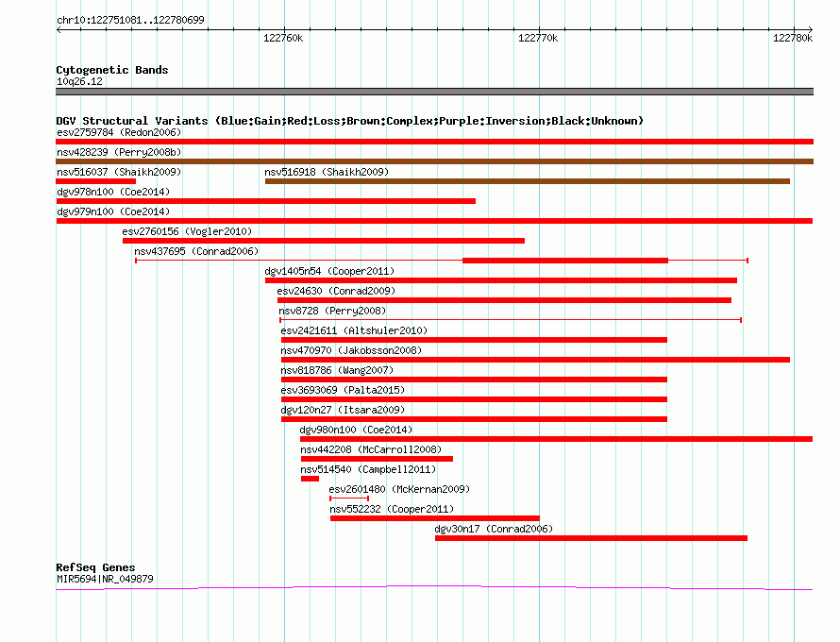Click the DGV Structural Variants track title
The height and width of the screenshot is (642, 840).
pyautogui.click(x=350, y=121)
